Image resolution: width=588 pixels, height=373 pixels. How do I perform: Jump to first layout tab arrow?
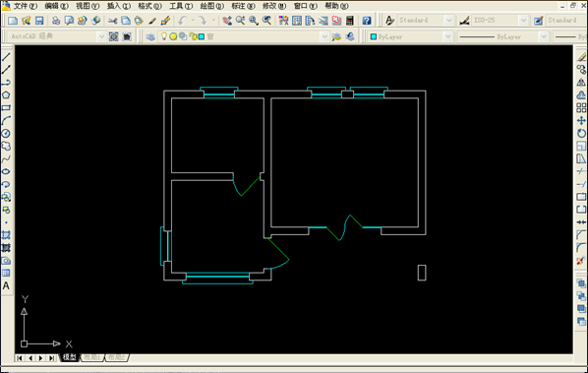pos(20,358)
